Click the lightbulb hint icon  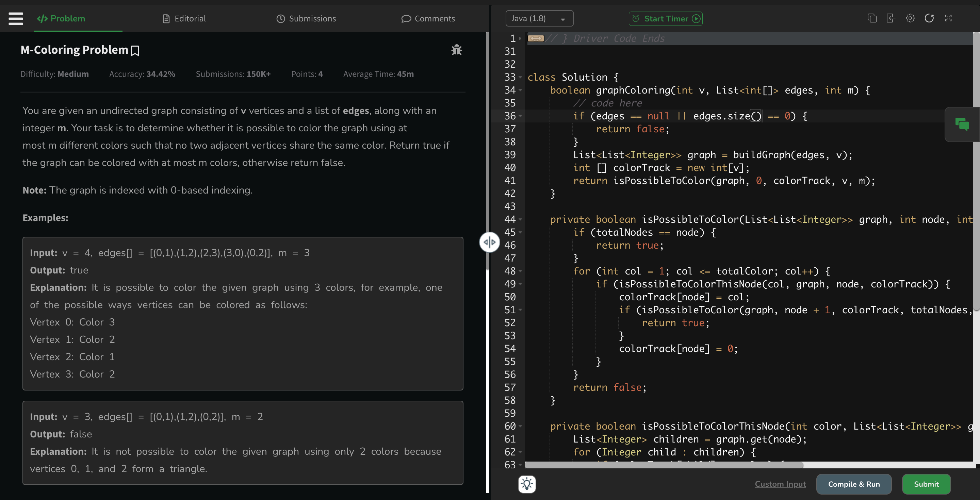pyautogui.click(x=527, y=484)
